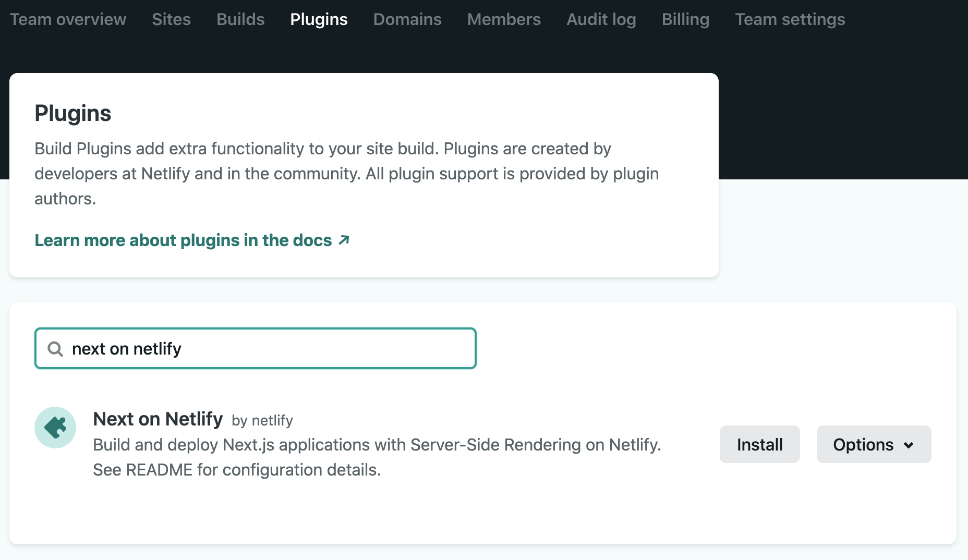This screenshot has height=560, width=968.
Task: Open the Members page
Action: (503, 19)
